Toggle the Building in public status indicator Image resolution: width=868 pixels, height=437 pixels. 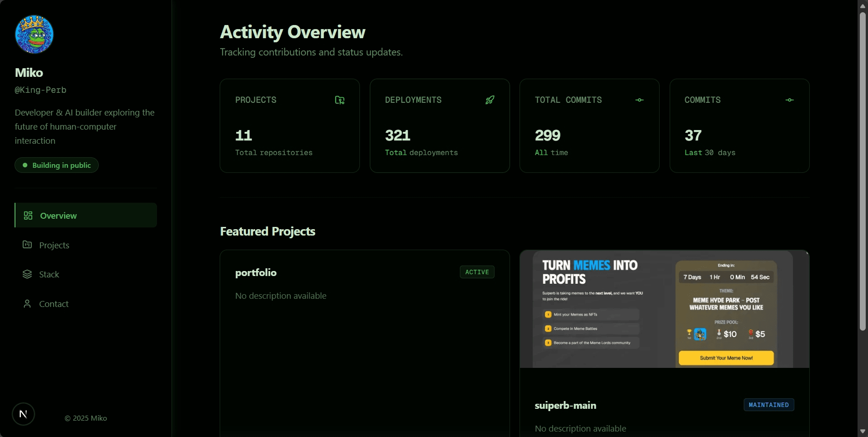pyautogui.click(x=57, y=165)
